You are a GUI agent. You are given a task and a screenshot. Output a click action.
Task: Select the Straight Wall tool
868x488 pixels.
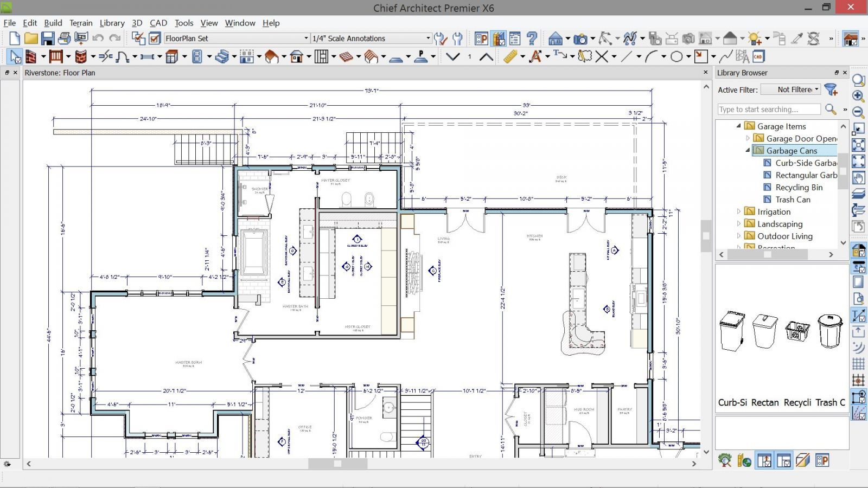coord(31,56)
